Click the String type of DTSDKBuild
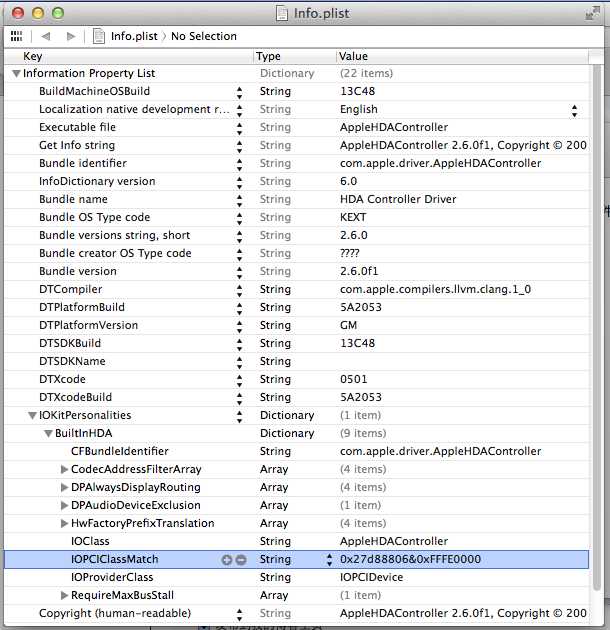This screenshot has width=610, height=630. click(x=275, y=344)
